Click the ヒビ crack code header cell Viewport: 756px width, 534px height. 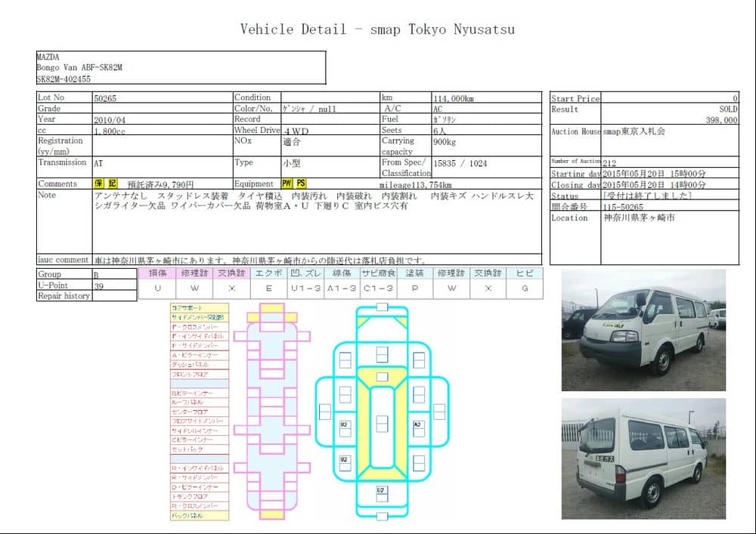click(x=525, y=273)
